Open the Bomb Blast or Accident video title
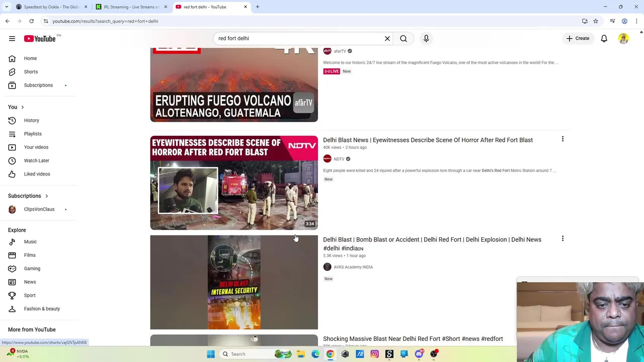The width and height of the screenshot is (644, 362). (x=432, y=244)
